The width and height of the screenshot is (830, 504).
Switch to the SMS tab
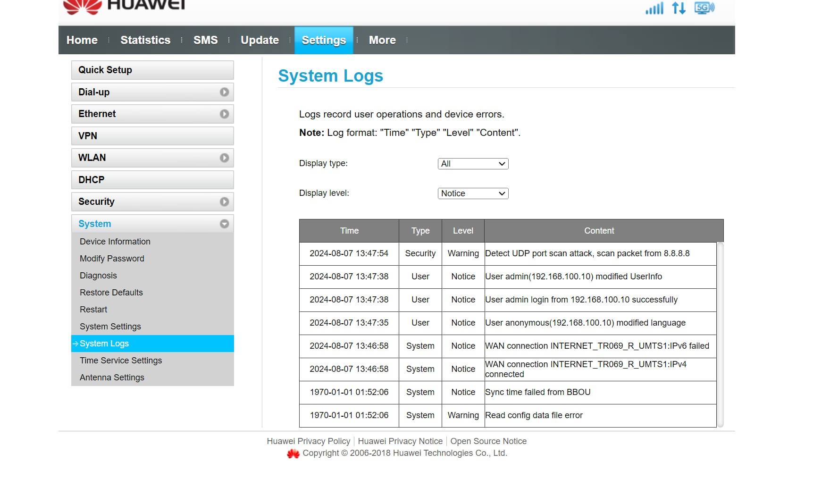pos(206,40)
